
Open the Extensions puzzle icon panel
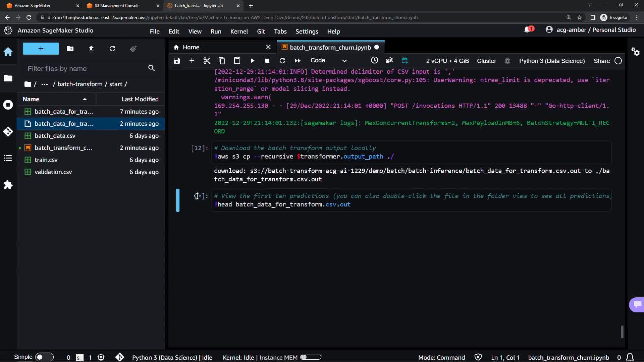coord(8,185)
